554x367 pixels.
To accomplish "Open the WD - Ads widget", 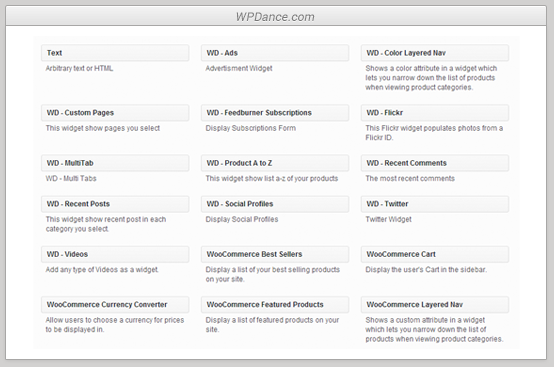I will (275, 53).
